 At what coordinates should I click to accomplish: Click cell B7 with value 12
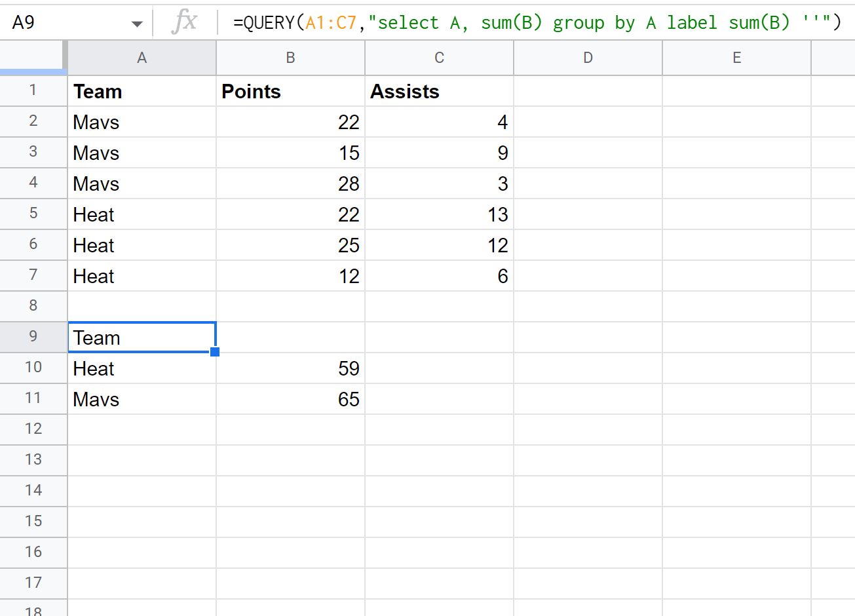290,276
